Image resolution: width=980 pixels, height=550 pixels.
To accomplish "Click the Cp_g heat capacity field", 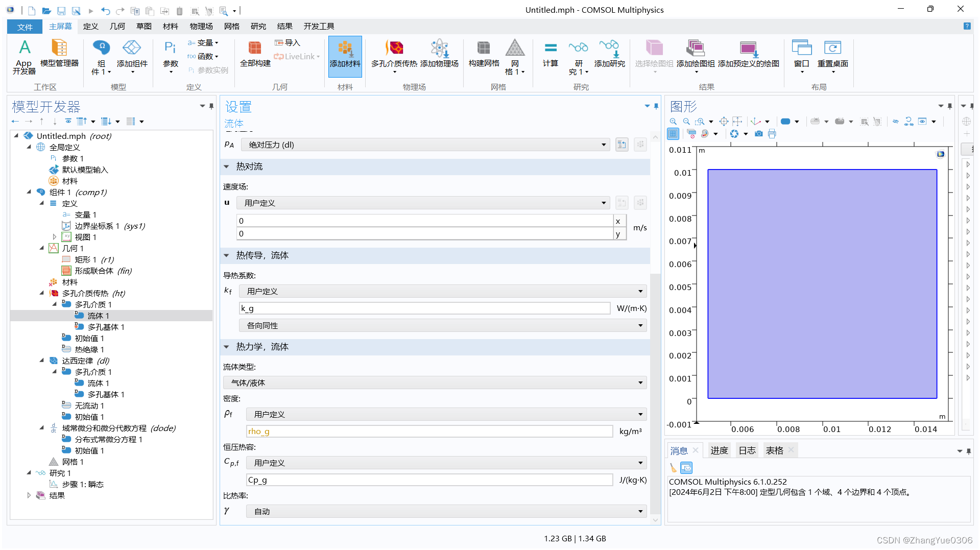I will tap(429, 480).
